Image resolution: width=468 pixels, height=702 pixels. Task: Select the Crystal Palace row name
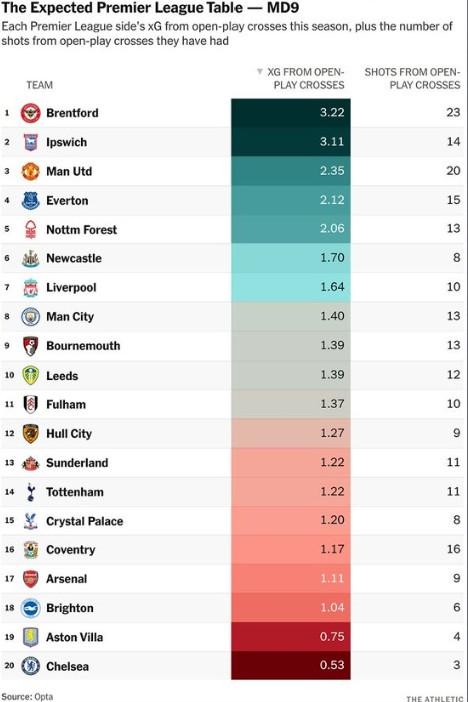tap(85, 521)
